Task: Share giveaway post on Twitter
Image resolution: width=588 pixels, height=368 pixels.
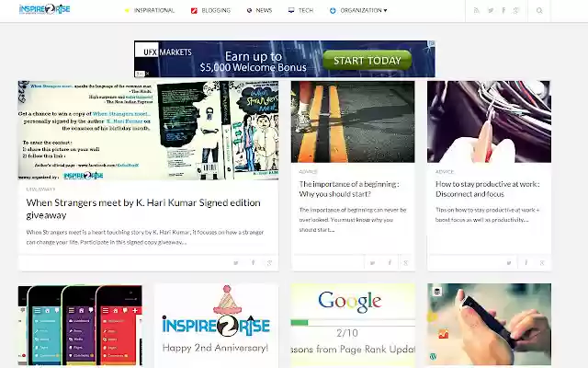Action: tap(236, 263)
